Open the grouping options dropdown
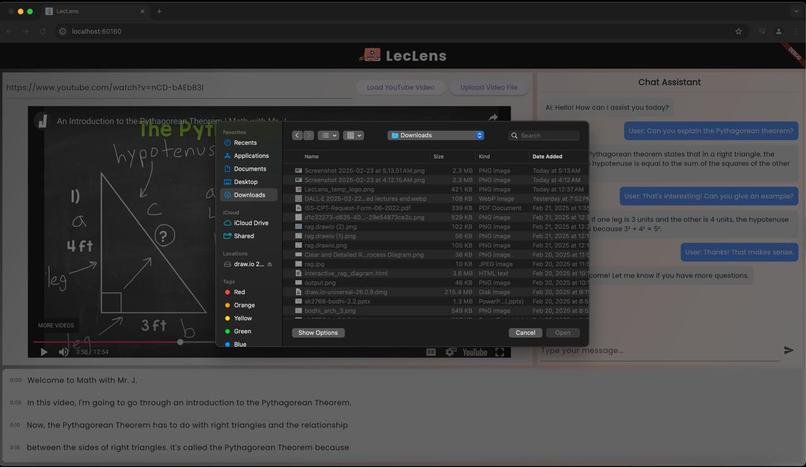This screenshot has width=806, height=467. coord(353,135)
